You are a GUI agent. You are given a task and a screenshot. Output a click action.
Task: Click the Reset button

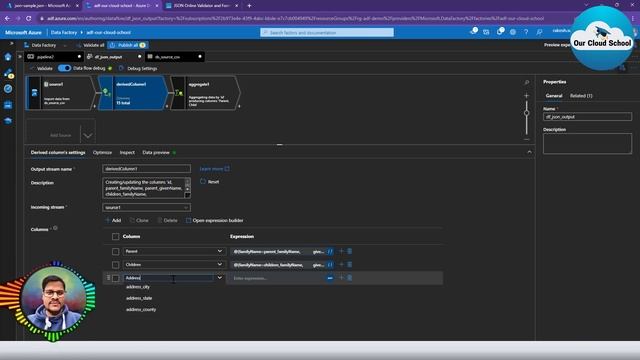tap(210, 182)
